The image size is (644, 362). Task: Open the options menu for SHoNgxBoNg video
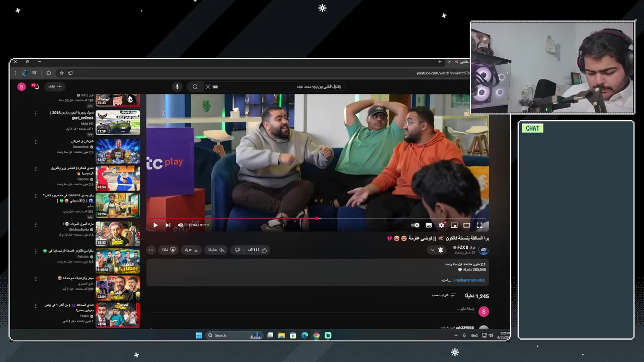coord(36,224)
